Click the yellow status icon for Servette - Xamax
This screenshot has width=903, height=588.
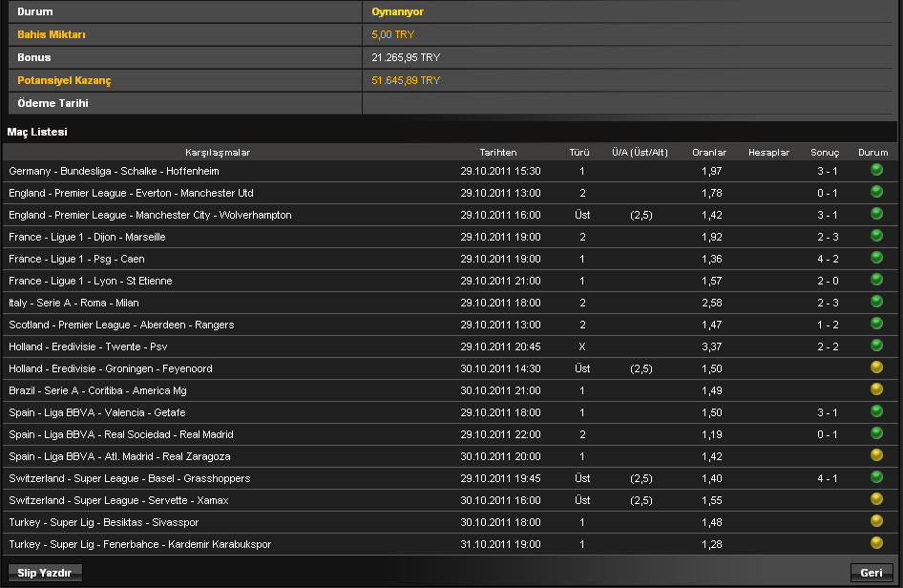pos(876,499)
